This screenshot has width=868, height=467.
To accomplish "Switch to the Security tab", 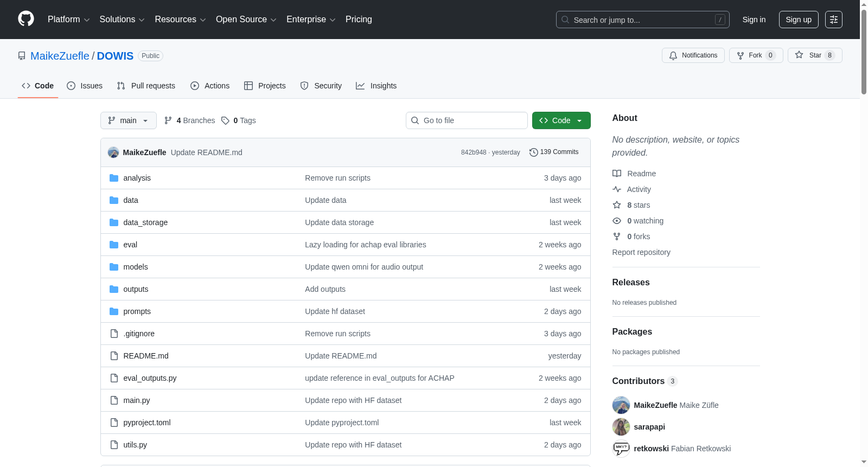I will point(321,86).
